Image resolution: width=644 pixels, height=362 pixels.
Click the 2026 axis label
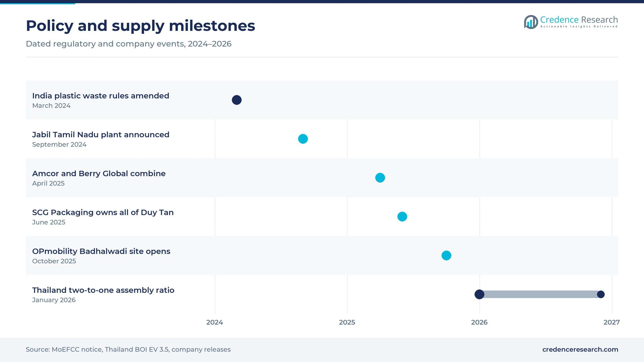(x=479, y=322)
